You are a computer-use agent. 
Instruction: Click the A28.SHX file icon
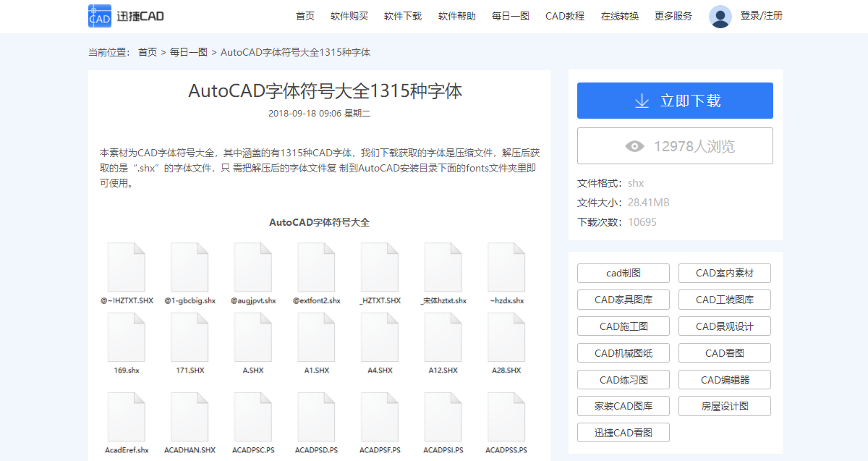pos(506,337)
